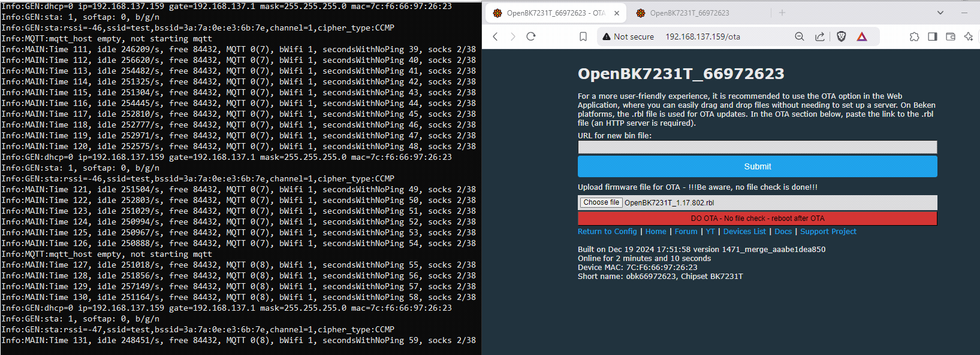Open Brave Wallet
The width and height of the screenshot is (980, 355).
tap(950, 37)
